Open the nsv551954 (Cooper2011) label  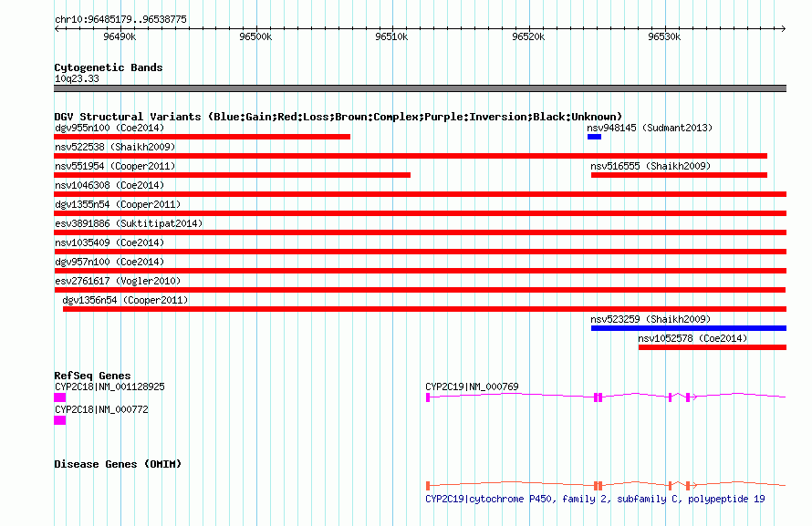click(x=115, y=166)
